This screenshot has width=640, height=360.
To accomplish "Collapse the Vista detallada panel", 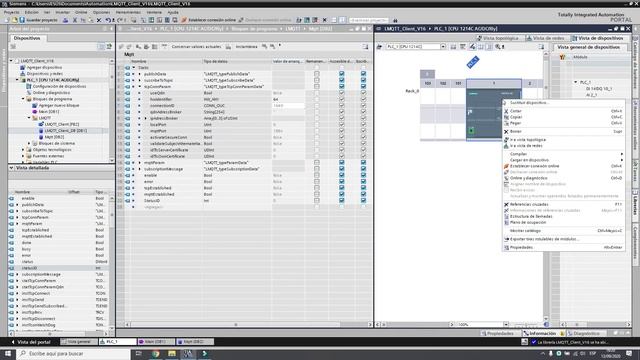I will pyautogui.click(x=11, y=168).
